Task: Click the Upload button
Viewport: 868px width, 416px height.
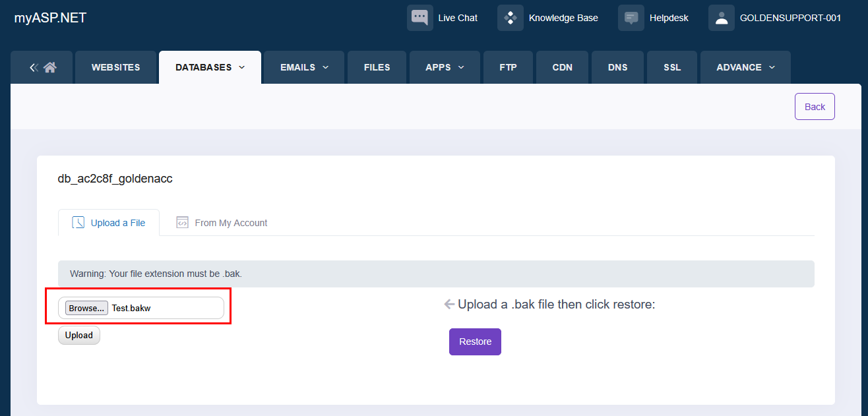Action: click(x=78, y=335)
